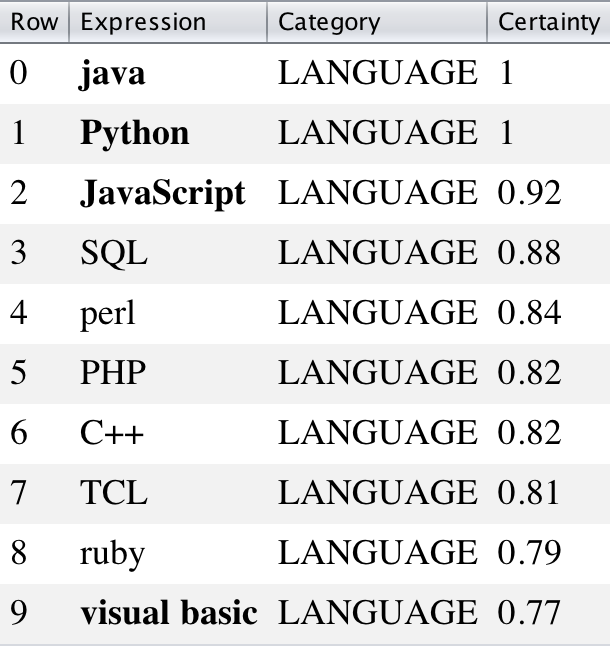Select the Python expression cell
Image resolution: width=610 pixels, height=646 pixels.
click(134, 133)
